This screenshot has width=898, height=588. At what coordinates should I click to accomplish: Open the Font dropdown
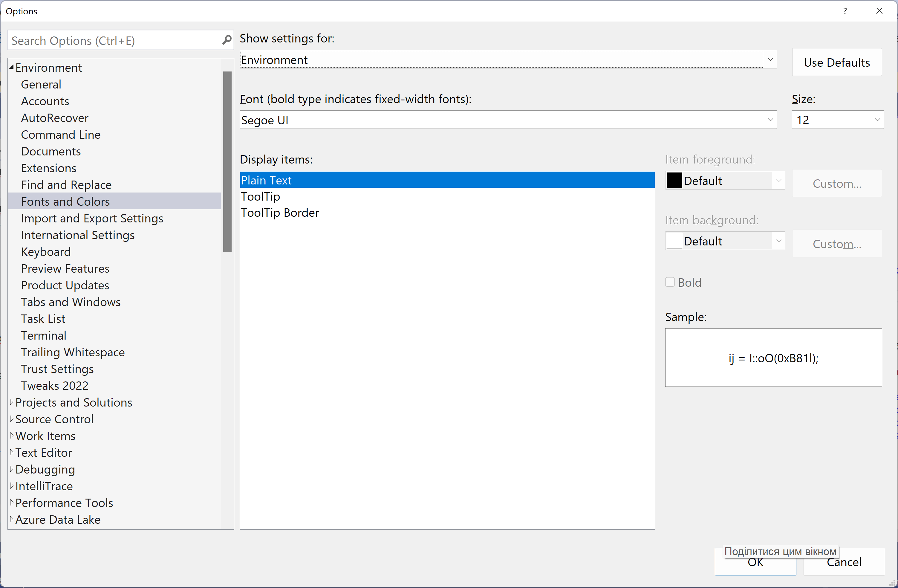[x=770, y=120]
